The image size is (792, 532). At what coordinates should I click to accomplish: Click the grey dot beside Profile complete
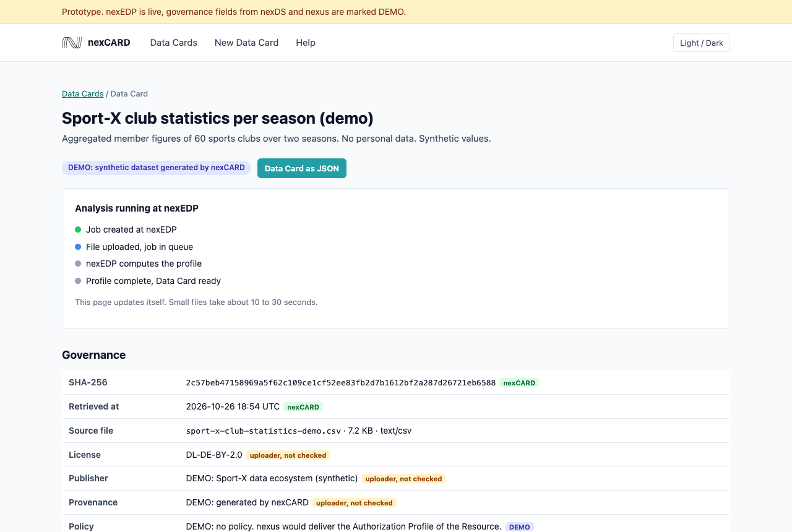(x=78, y=281)
